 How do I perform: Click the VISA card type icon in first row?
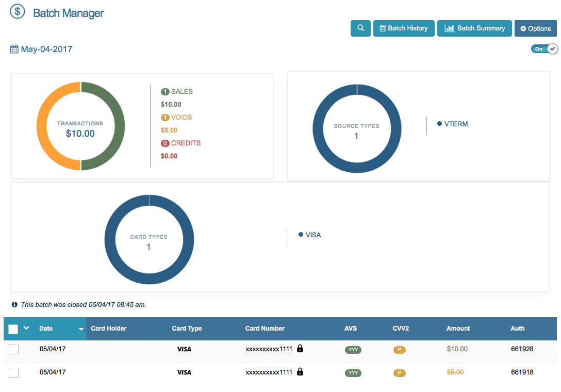(184, 349)
